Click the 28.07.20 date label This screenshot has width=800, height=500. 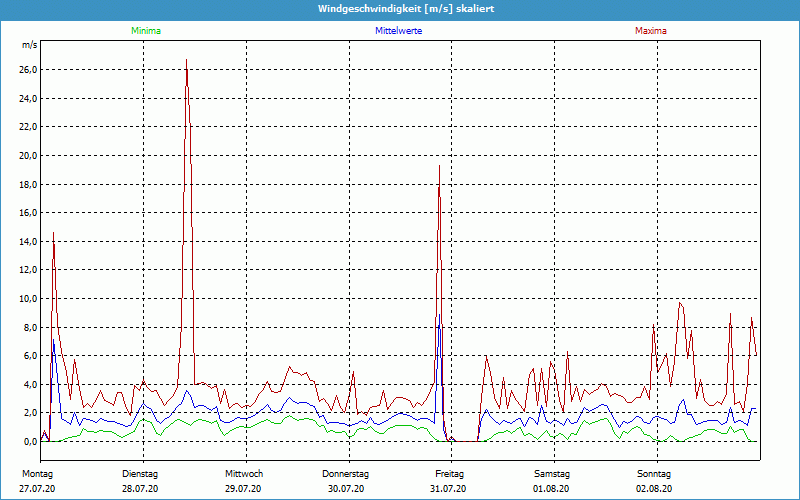(140, 489)
